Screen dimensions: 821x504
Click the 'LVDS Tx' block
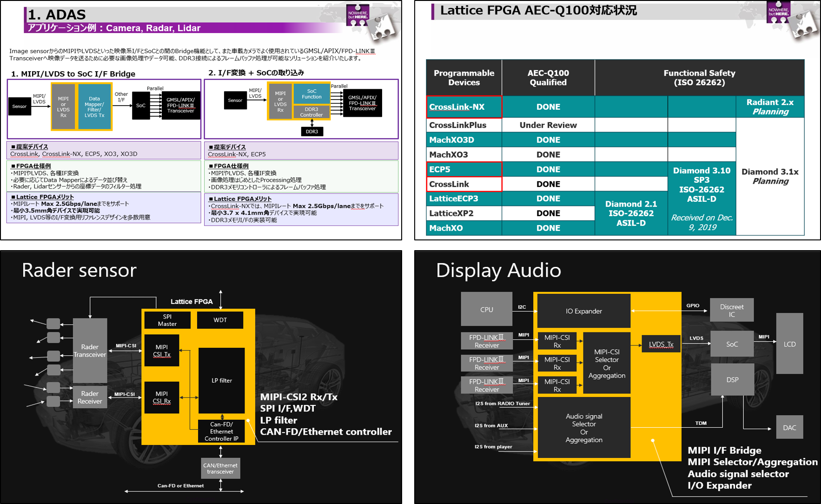(661, 344)
